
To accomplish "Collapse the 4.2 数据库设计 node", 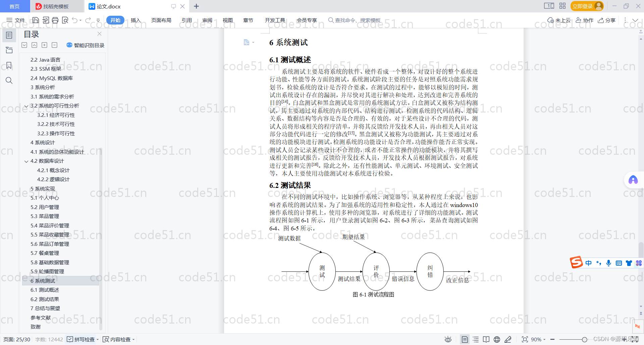I will [x=26, y=161].
